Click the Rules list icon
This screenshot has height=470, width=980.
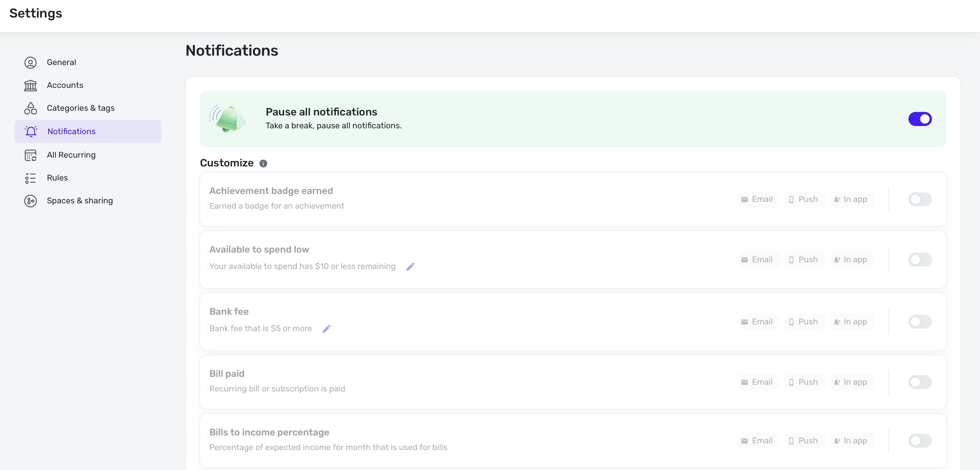click(x=30, y=178)
